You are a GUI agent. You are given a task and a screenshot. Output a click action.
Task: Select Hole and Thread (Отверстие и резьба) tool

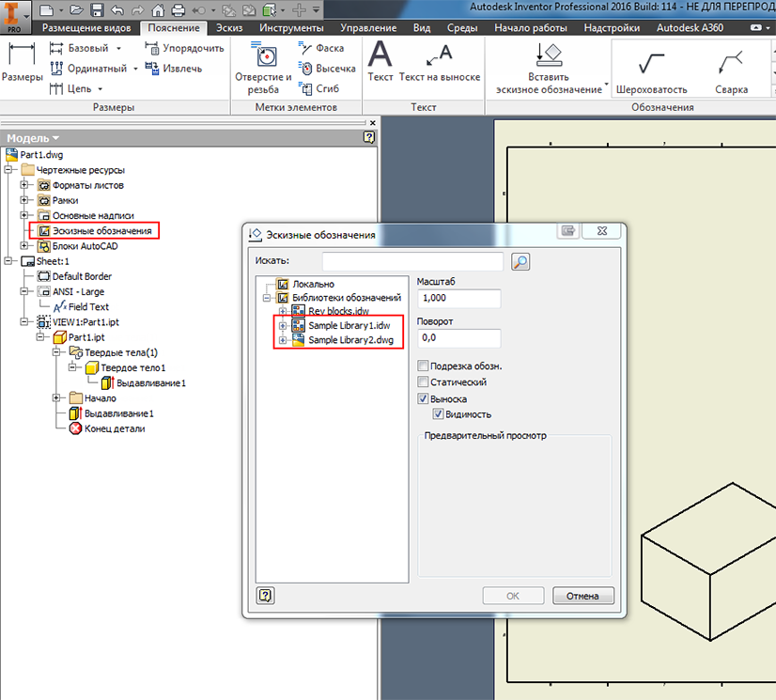click(263, 69)
